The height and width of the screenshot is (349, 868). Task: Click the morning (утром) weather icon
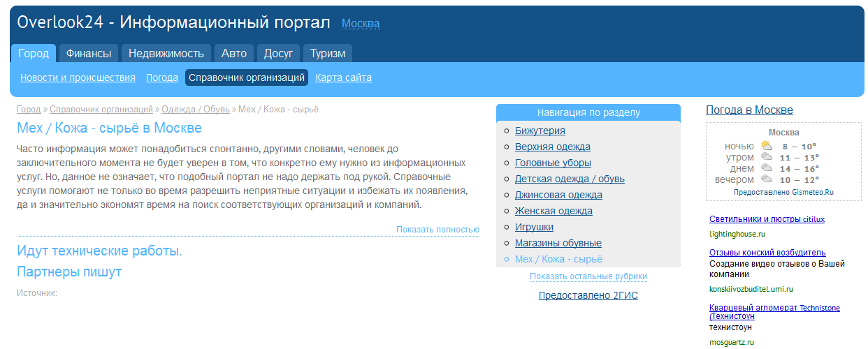[x=767, y=157]
